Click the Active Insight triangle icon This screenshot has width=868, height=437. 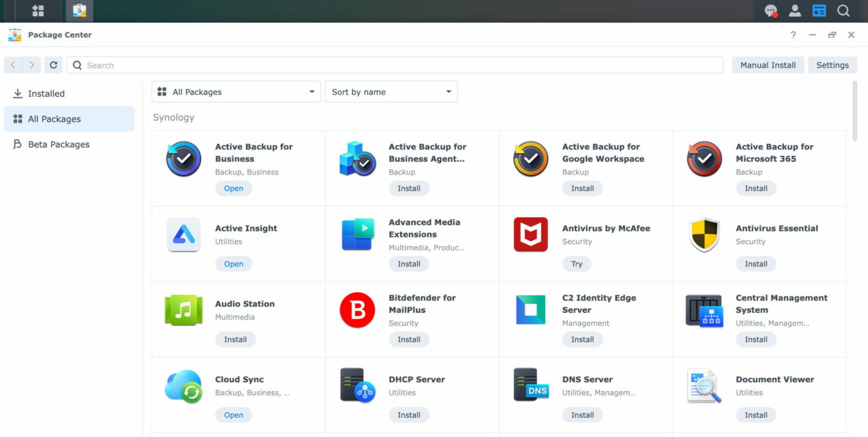coord(183,234)
